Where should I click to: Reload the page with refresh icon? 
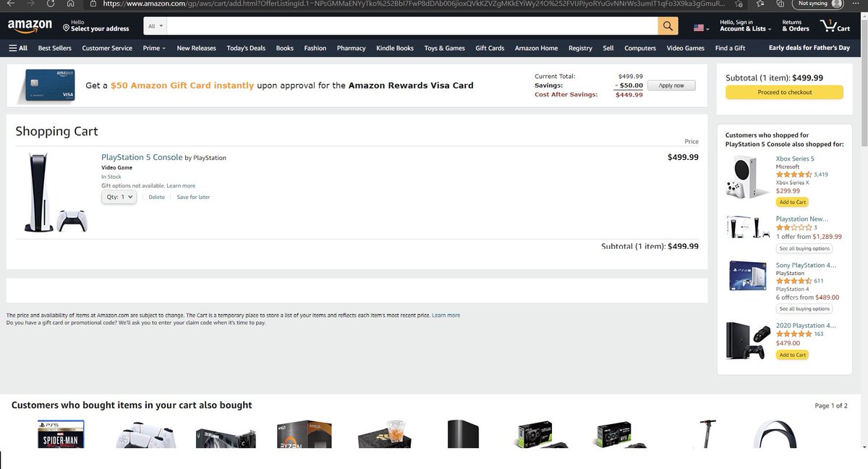tap(51, 4)
